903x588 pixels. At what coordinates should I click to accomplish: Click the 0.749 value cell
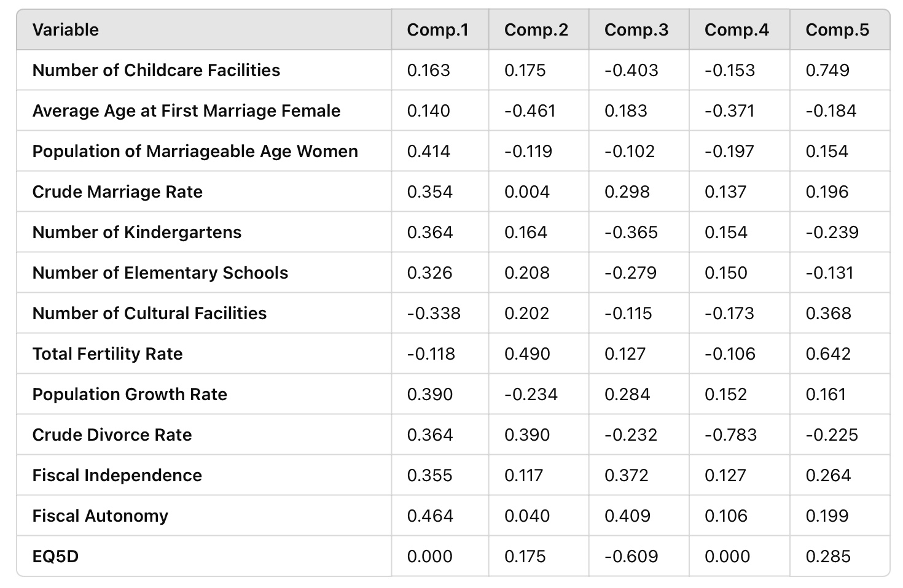pos(827,70)
